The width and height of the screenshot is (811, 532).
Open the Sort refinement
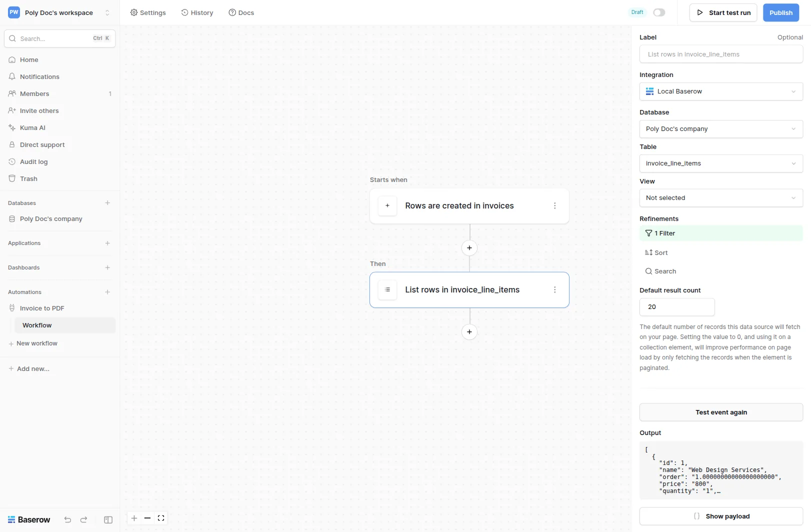pyautogui.click(x=656, y=253)
